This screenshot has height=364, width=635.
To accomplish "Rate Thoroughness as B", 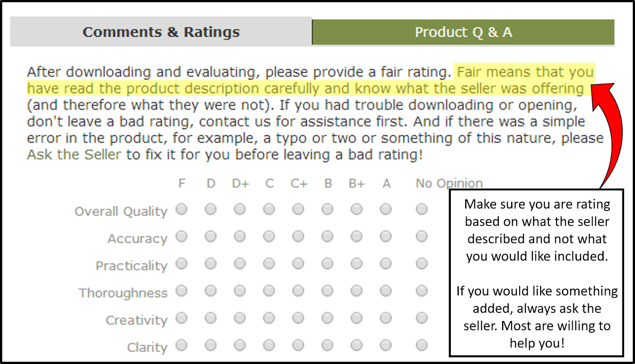I will 327,291.
